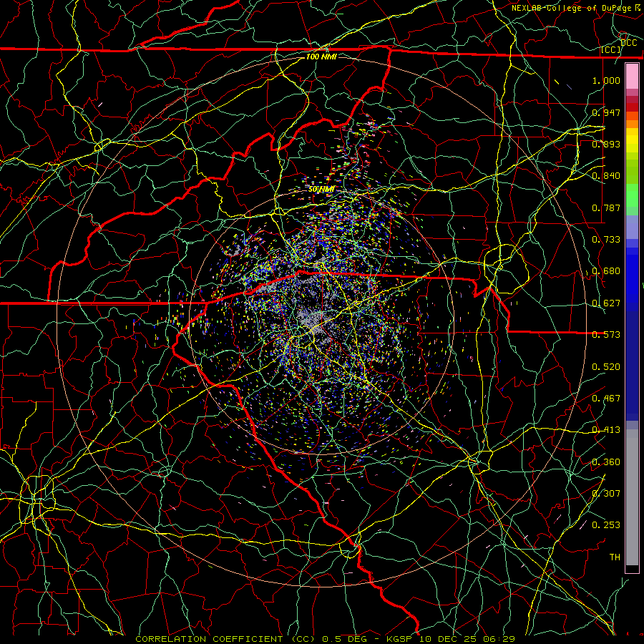Click the 0.947 scale value
This screenshot has width=644, height=644.
click(606, 112)
